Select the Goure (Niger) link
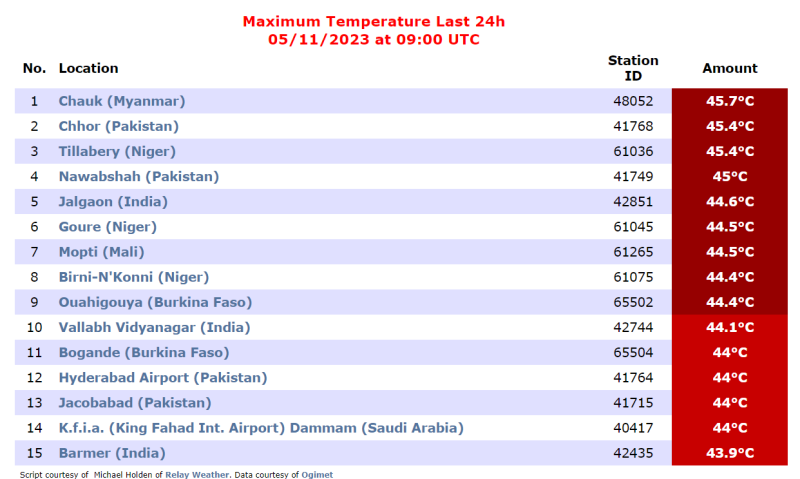800x479 pixels. pyautogui.click(x=108, y=226)
